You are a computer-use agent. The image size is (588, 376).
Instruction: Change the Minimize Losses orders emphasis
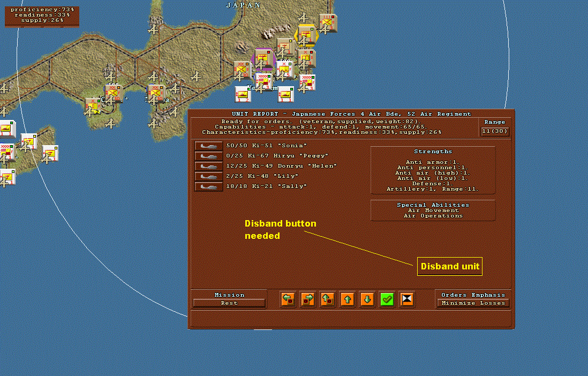[473, 303]
